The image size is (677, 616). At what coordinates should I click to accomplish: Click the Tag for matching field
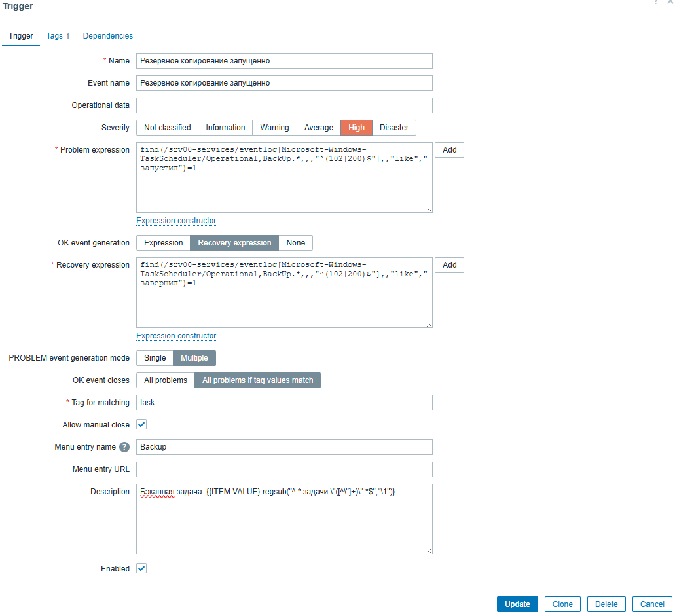[x=284, y=403]
